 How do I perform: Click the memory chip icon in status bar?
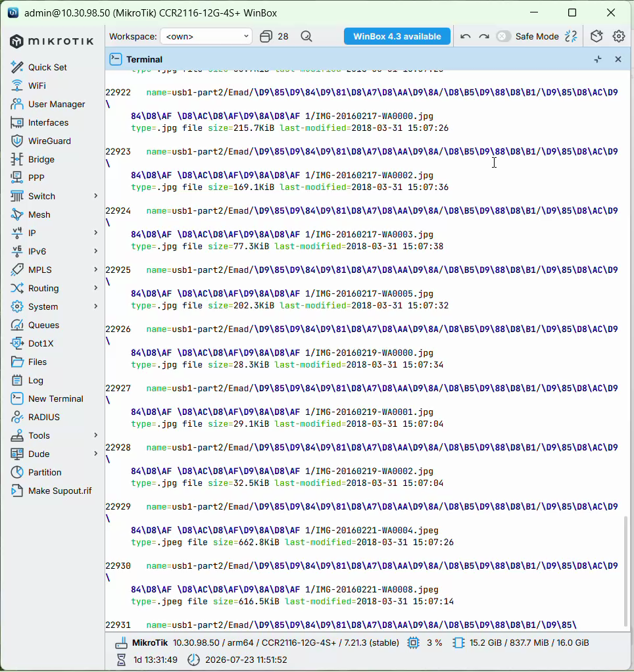click(x=458, y=643)
